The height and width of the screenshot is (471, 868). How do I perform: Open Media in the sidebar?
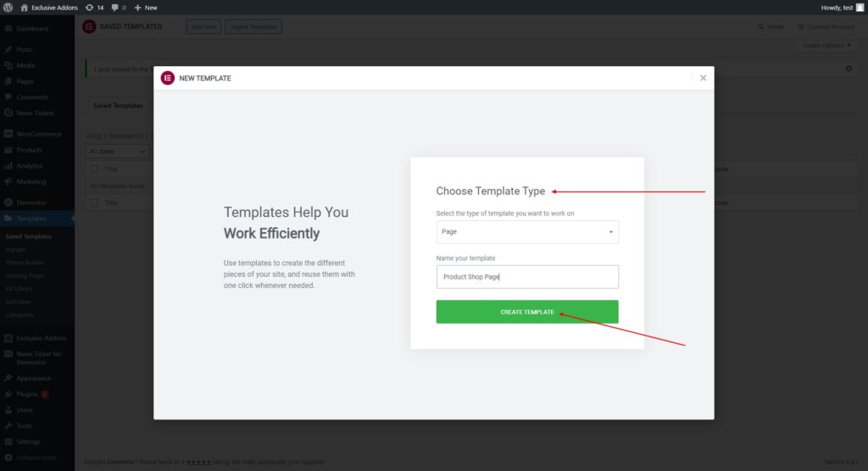[x=25, y=65]
